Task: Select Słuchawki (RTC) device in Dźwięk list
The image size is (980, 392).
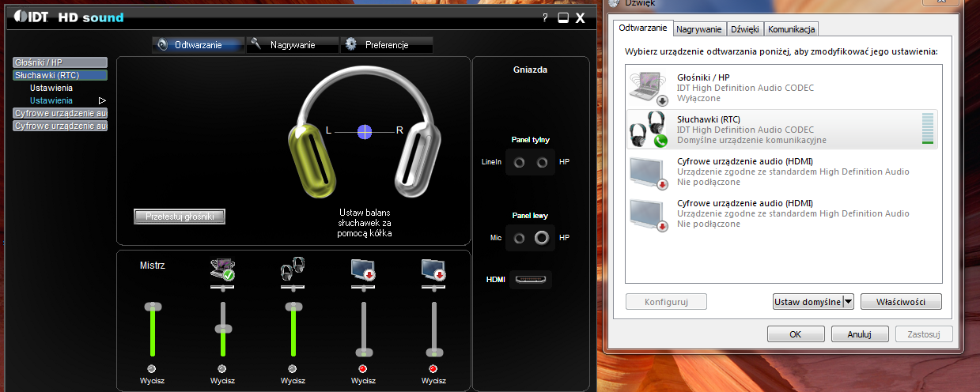Action: pos(783,129)
